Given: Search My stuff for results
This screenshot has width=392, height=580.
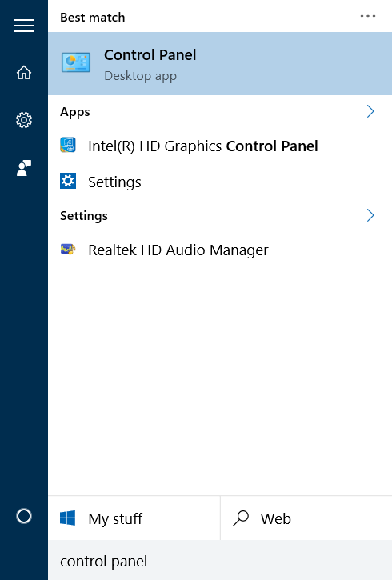Looking at the screenshot, I should pos(134,518).
